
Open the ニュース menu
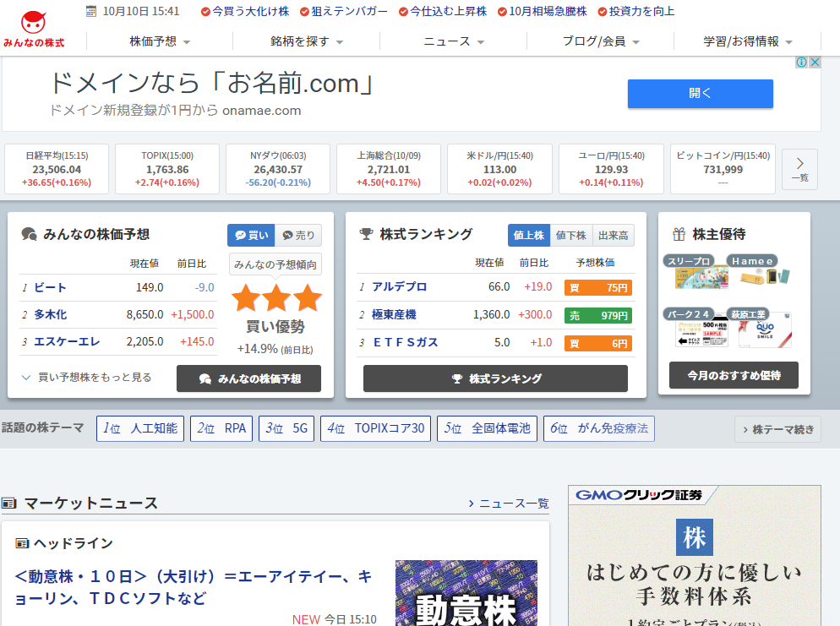(454, 41)
